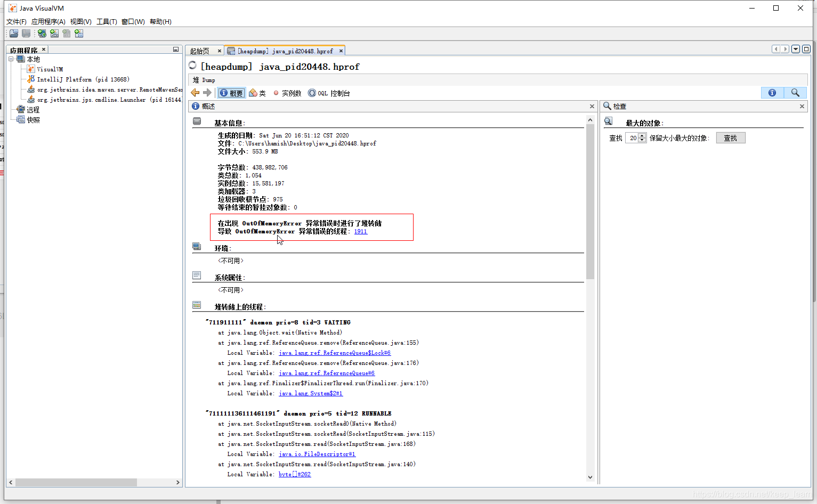Click the applications tree horizontal scrollbar thumb
Screen dimensions: 817x504
[x=76, y=482]
